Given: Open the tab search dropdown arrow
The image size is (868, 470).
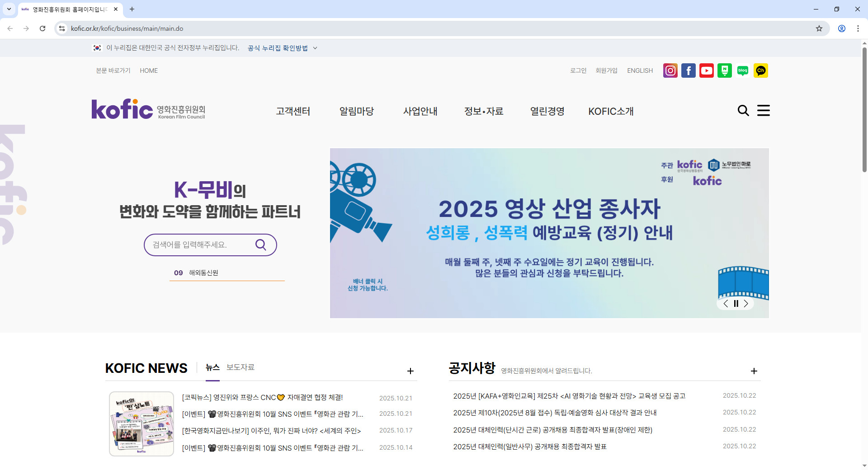Looking at the screenshot, I should click(9, 9).
